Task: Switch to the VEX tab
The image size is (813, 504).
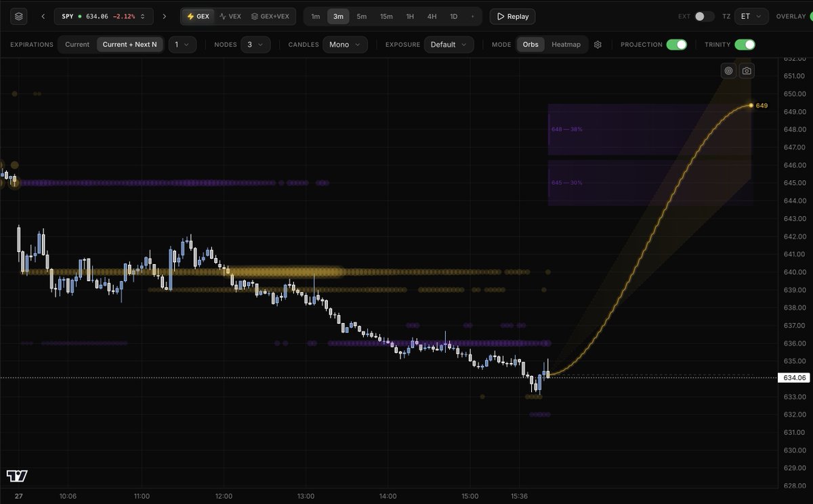Action: tap(230, 16)
